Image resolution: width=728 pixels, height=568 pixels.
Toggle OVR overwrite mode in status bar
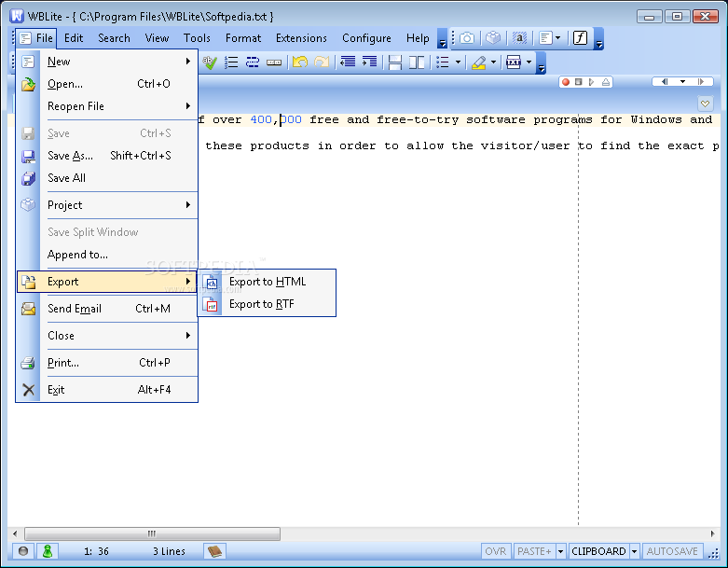tap(495, 551)
